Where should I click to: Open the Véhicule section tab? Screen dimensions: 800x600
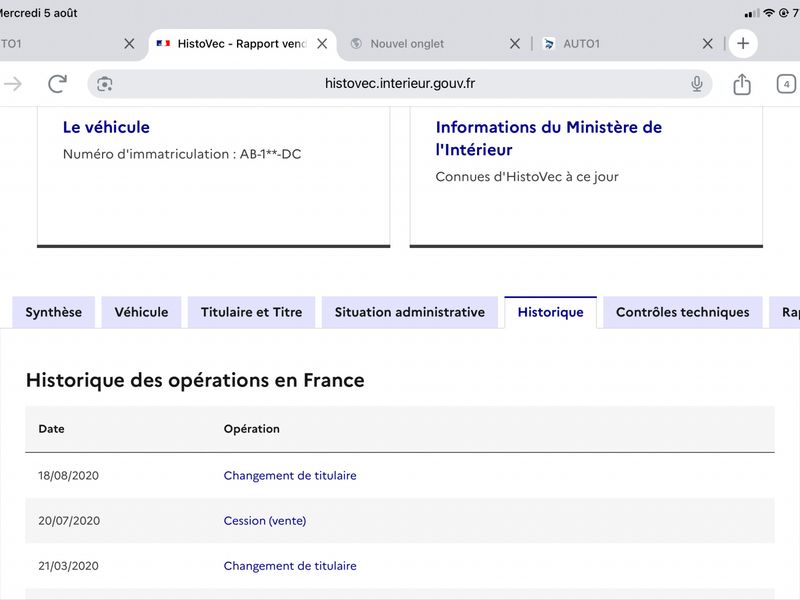click(141, 312)
